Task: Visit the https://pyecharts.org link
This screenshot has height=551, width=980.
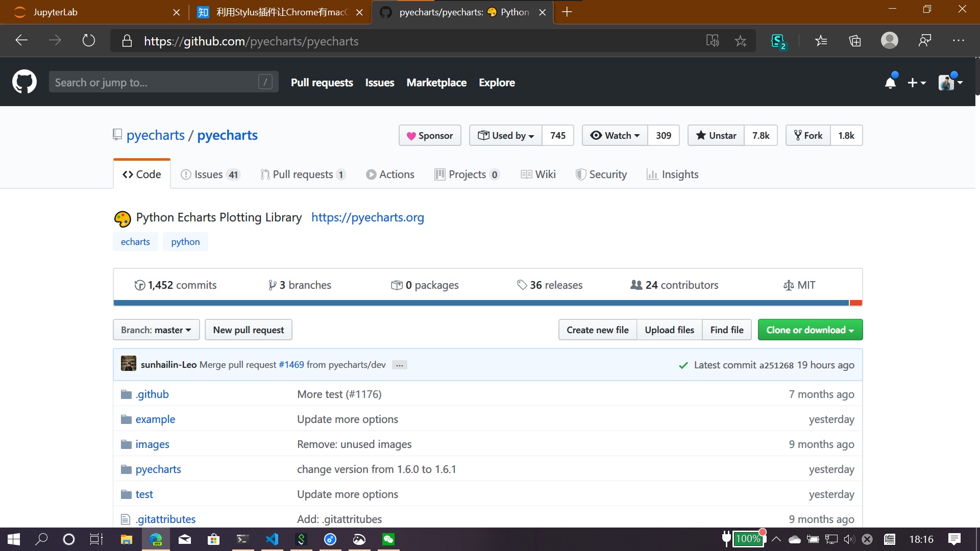Action: click(x=367, y=217)
